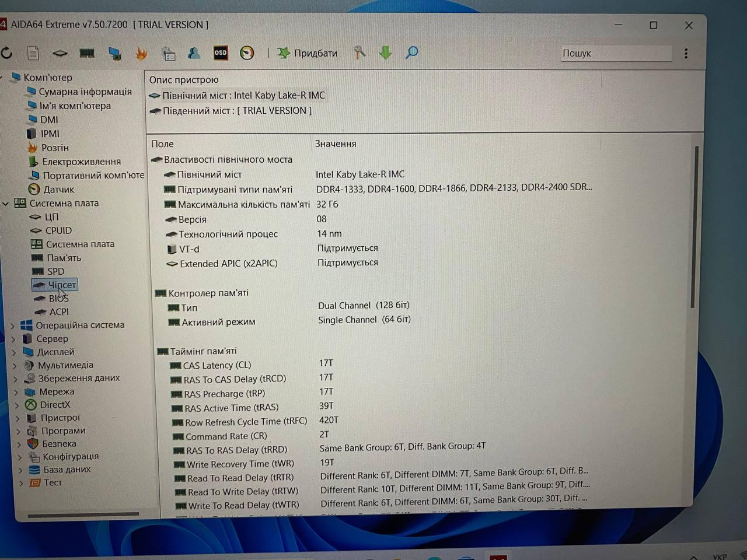747x560 pixels.
Task: Click the Поле column header
Action: pyautogui.click(x=162, y=143)
